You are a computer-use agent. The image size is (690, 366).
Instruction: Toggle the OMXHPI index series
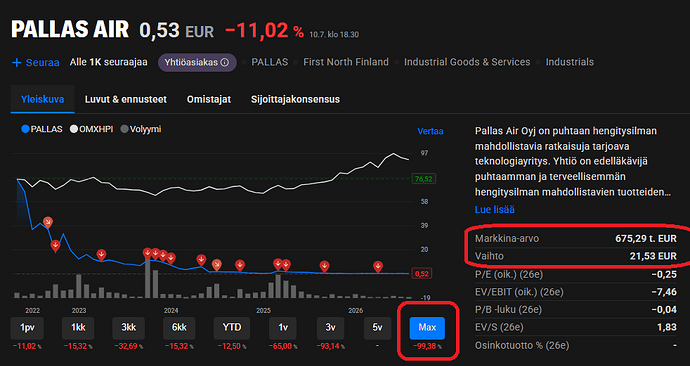pos(92,129)
